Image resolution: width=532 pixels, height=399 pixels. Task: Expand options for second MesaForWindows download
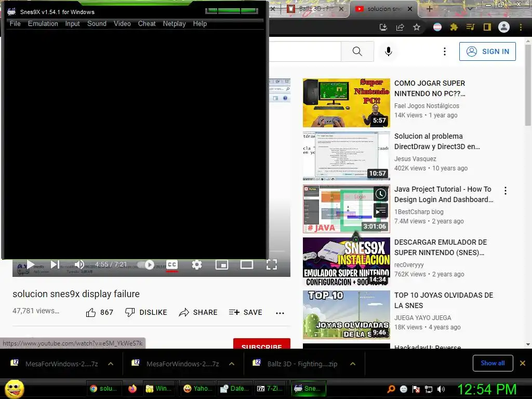232,364
